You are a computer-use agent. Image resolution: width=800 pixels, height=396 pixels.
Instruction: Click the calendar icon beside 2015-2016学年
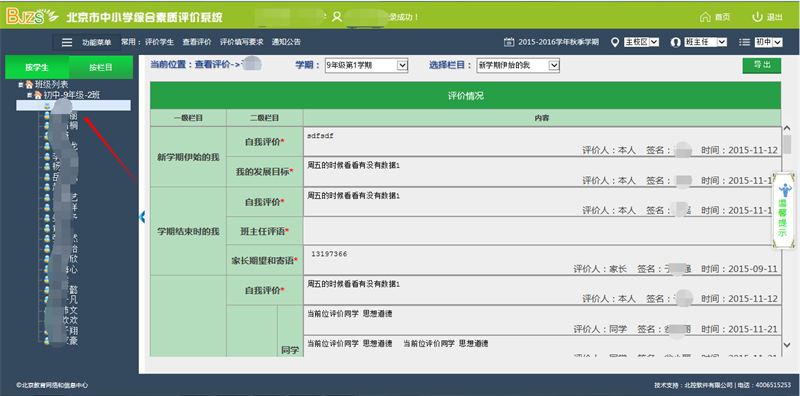[509, 42]
